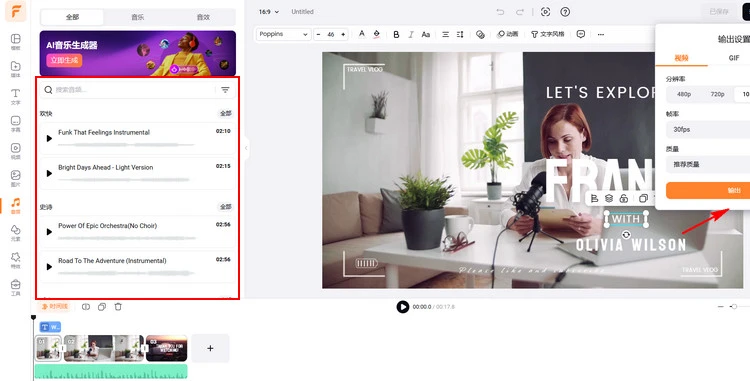
Task: Toggle bold formatting
Action: (396, 34)
